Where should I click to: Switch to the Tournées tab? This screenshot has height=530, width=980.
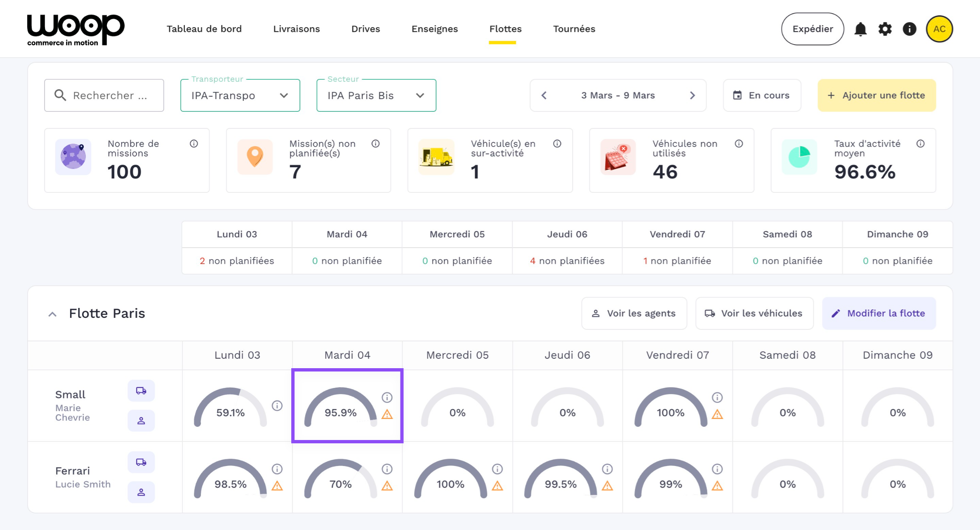(574, 29)
